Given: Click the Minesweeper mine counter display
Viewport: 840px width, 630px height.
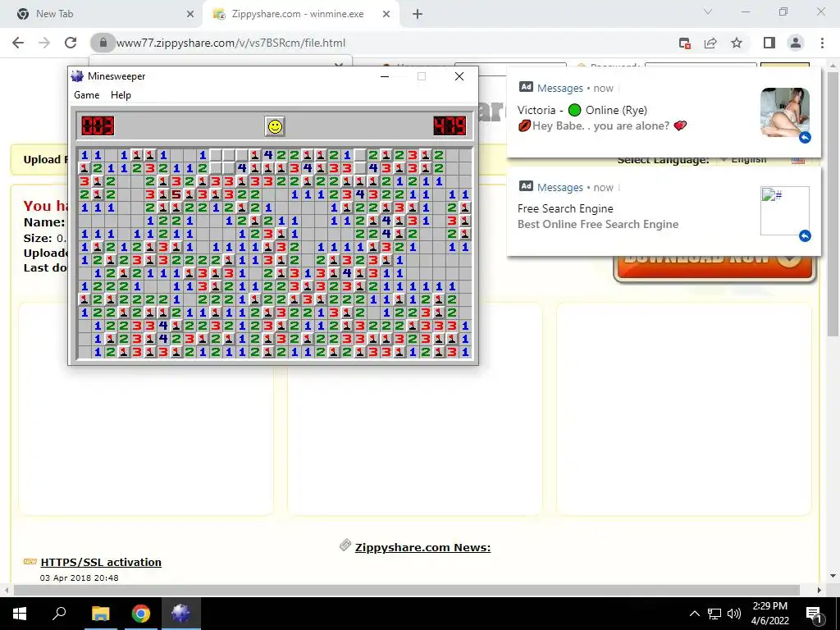Looking at the screenshot, I should click(98, 126).
